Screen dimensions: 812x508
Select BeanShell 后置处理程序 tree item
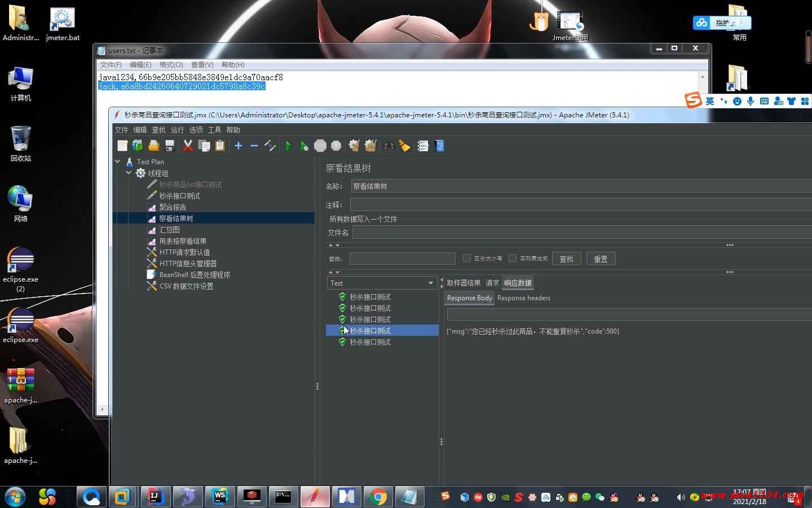pos(195,275)
